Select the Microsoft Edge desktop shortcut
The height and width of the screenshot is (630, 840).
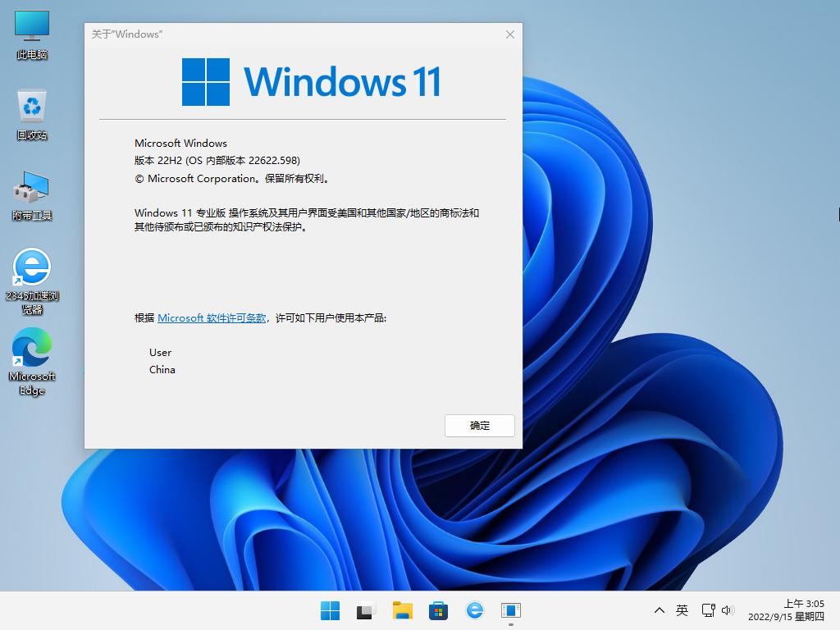[x=32, y=361]
